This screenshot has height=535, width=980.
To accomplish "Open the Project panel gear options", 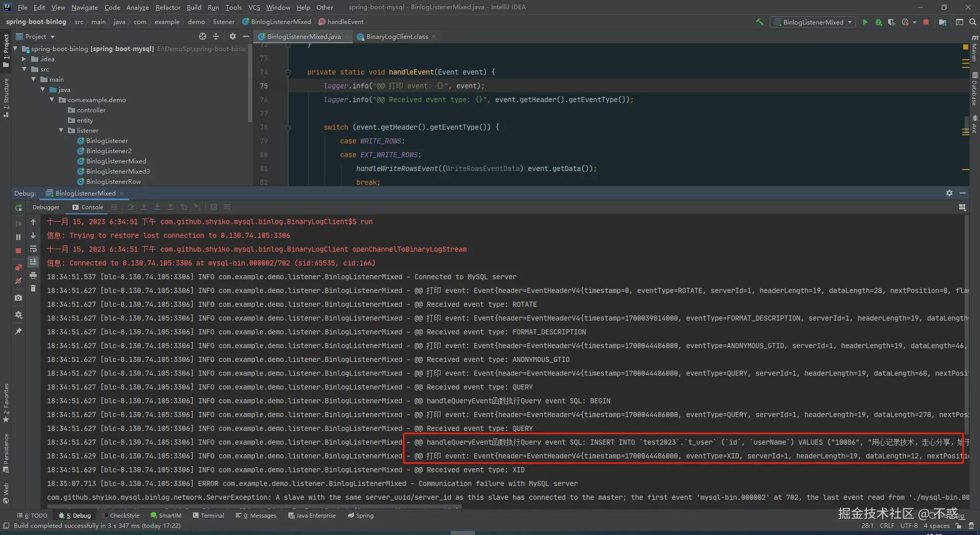I will [233, 36].
